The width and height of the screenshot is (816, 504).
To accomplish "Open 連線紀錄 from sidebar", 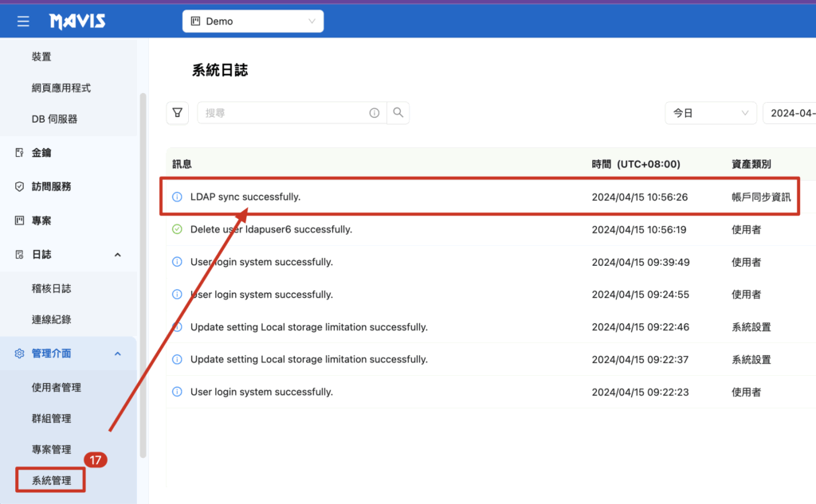I will [52, 319].
